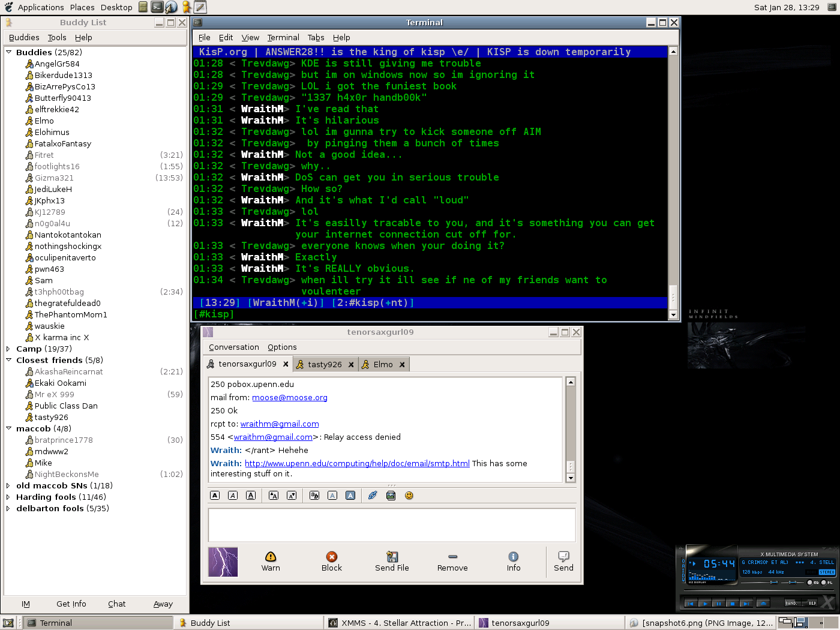Click the Get Info button in Buddy List
Screen dimensions: 840x630
[71, 604]
